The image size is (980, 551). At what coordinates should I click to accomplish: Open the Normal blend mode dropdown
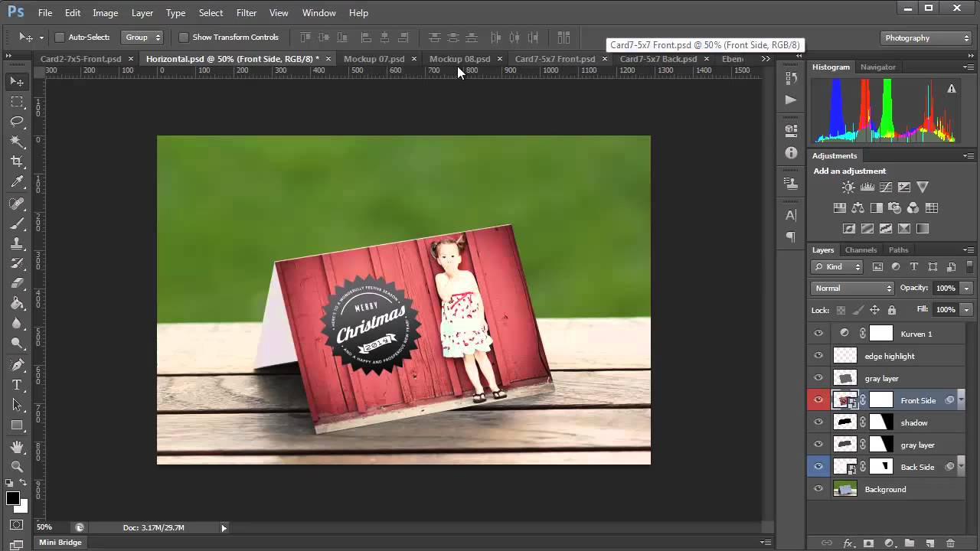click(x=852, y=289)
